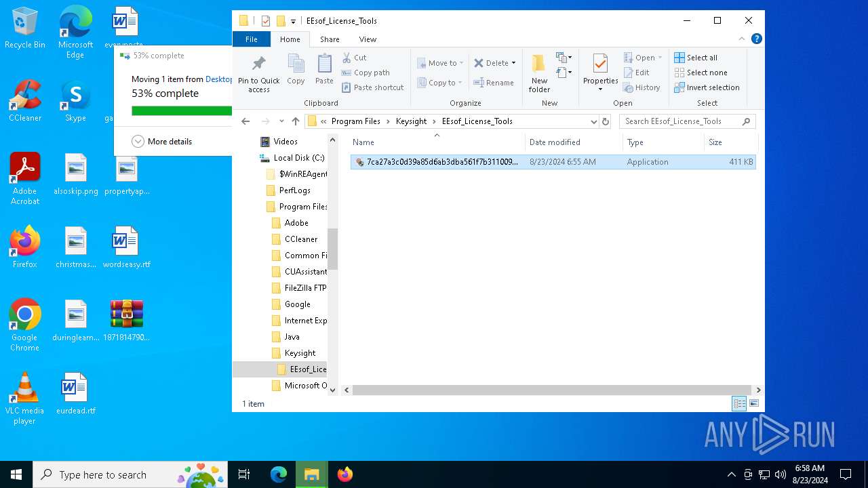
Task: Sort by Date modified column
Action: click(x=574, y=142)
